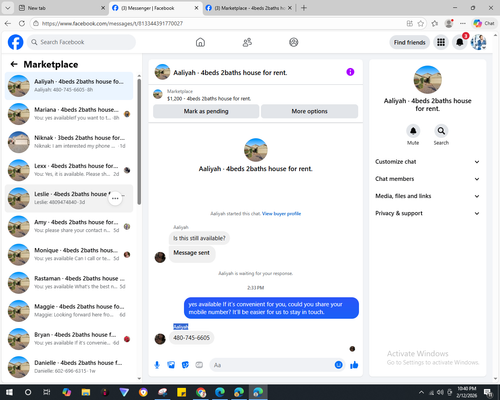
Task: Open Mariana's conversation in the list
Action: pyautogui.click(x=69, y=114)
